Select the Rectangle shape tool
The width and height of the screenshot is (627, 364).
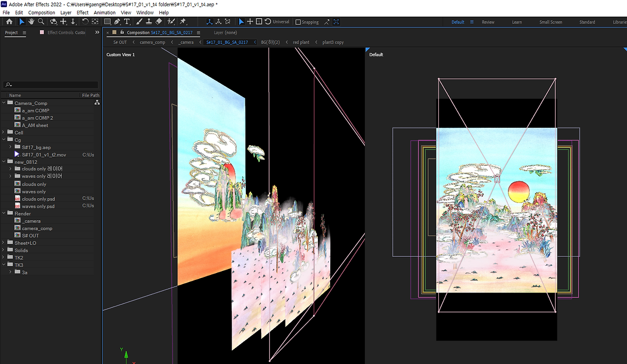click(x=107, y=22)
